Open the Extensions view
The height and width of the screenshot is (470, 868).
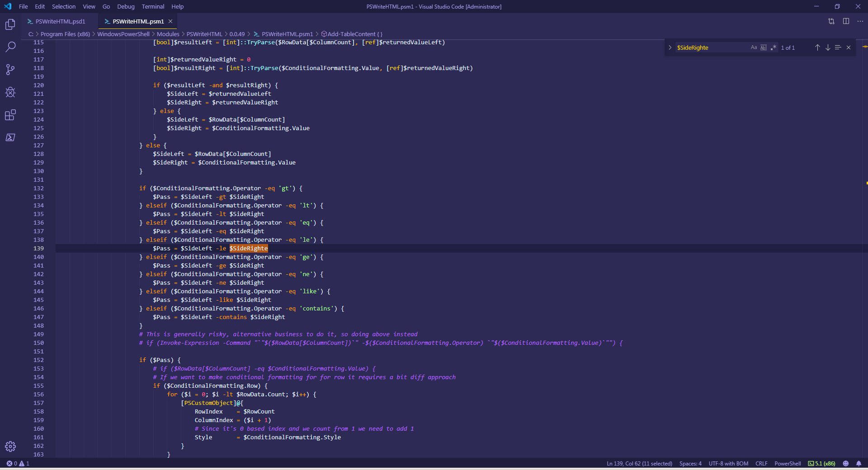(10, 115)
